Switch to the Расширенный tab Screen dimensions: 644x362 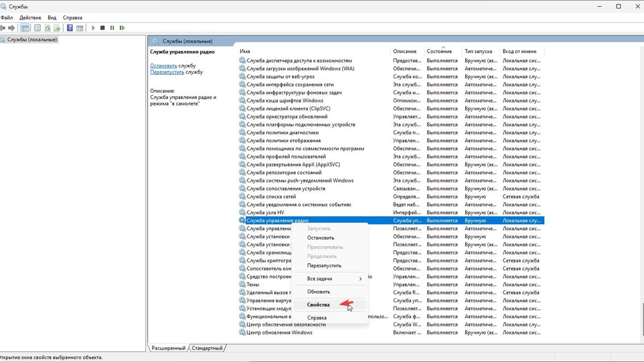(168, 348)
